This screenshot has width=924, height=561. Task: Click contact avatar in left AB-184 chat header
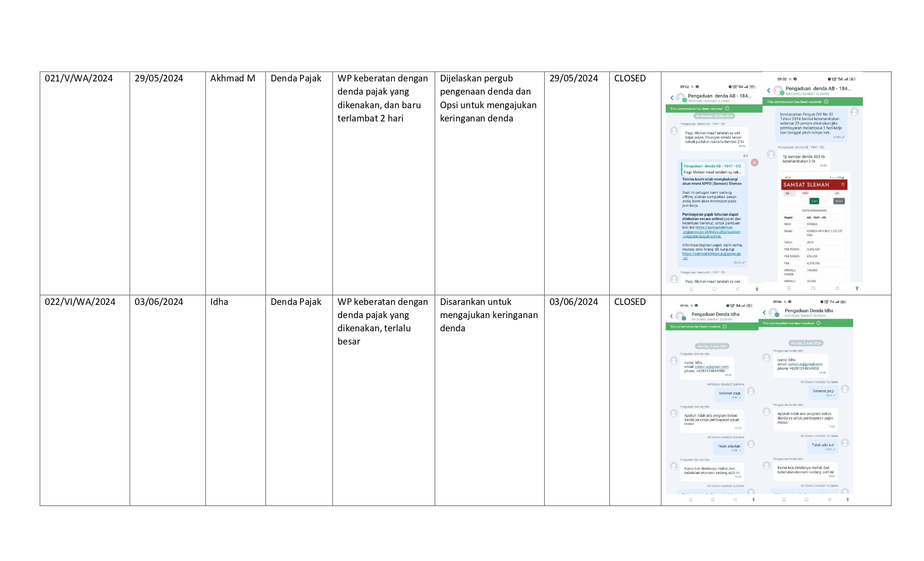(681, 98)
